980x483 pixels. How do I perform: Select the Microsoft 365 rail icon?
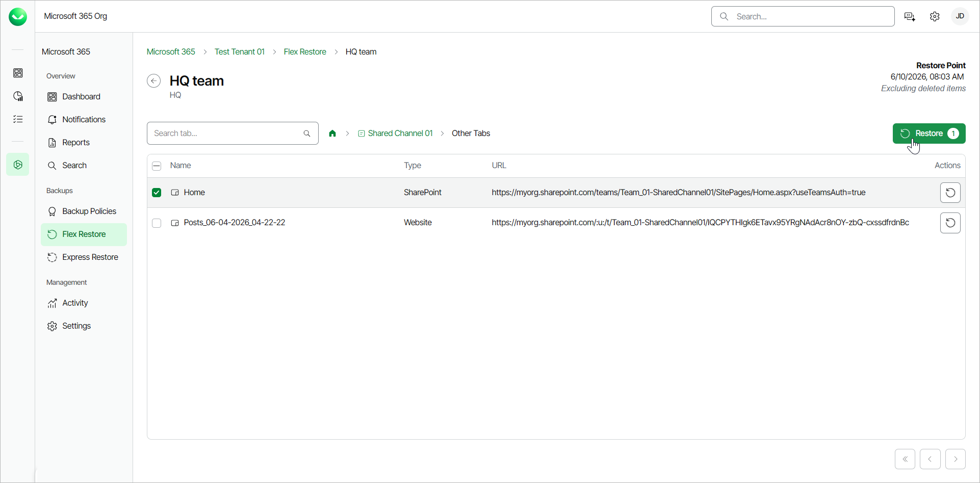pyautogui.click(x=18, y=165)
